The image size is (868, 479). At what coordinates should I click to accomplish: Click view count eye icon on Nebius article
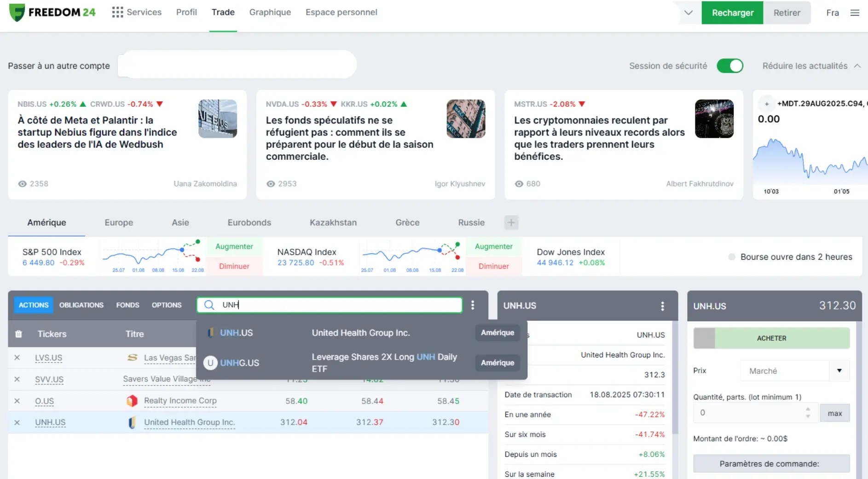tap(22, 184)
